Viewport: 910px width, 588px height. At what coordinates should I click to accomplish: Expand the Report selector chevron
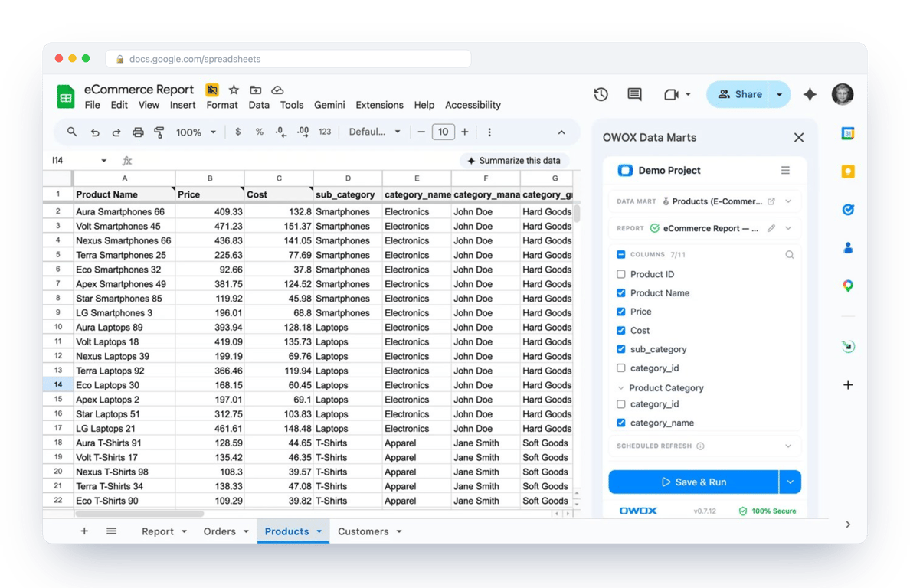pos(788,228)
